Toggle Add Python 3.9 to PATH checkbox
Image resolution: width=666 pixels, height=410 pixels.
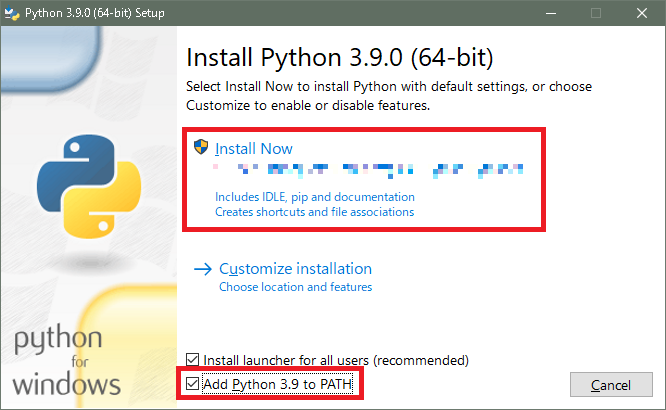click(192, 384)
